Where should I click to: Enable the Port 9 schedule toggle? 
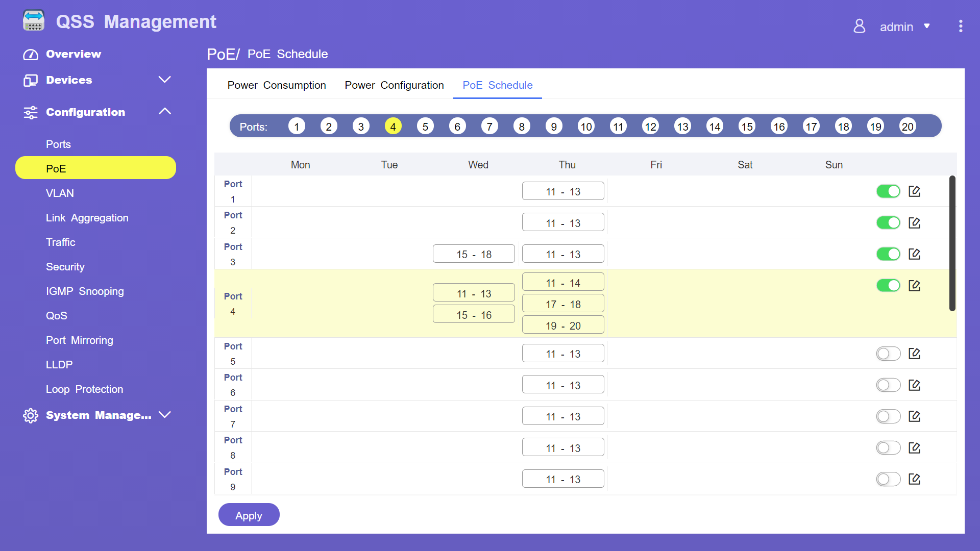888,479
